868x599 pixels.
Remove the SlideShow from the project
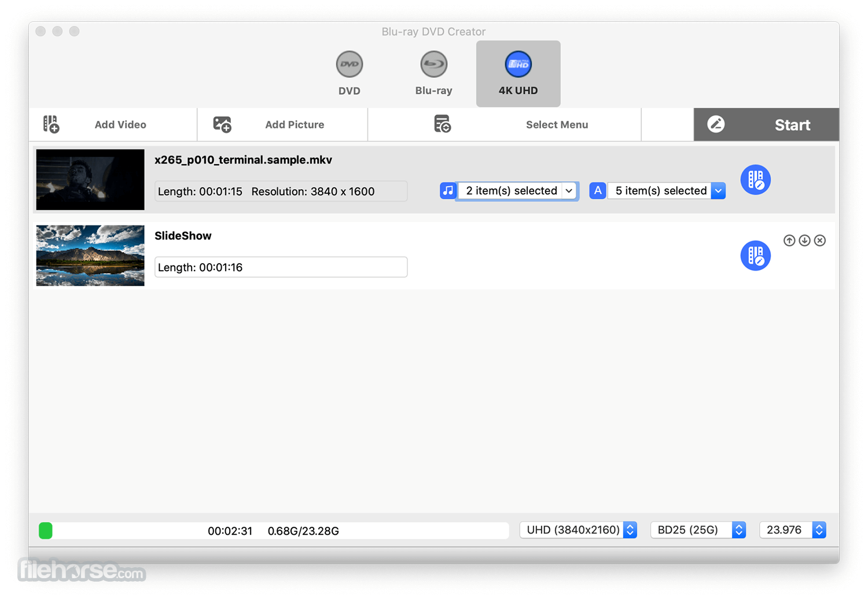point(819,240)
